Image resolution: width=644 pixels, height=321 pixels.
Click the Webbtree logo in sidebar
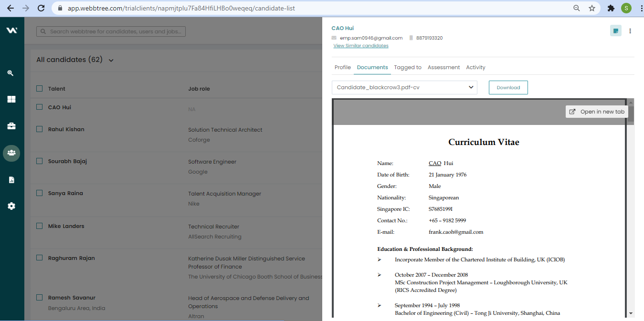tap(12, 31)
